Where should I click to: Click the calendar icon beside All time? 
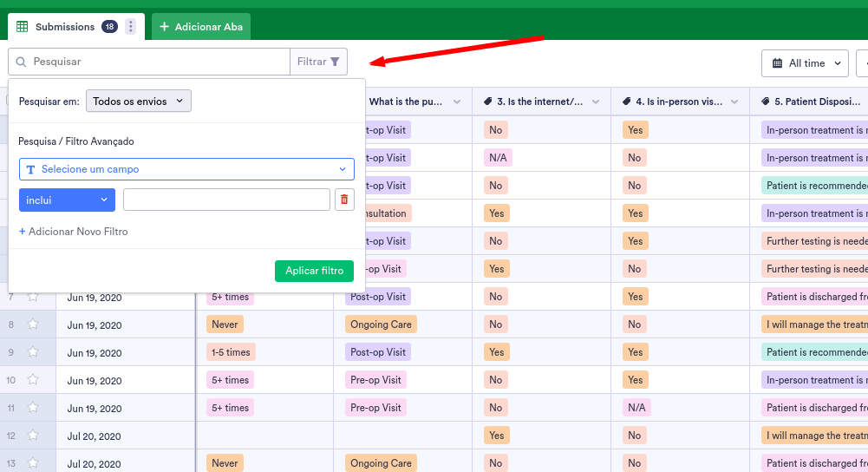click(x=777, y=63)
